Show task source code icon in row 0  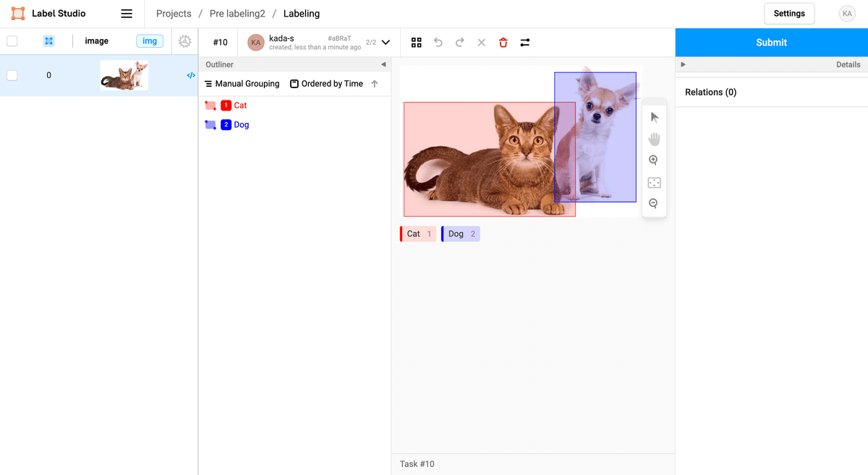191,75
